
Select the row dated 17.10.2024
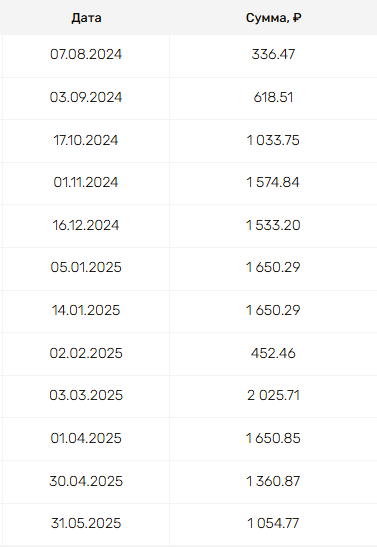(188, 140)
